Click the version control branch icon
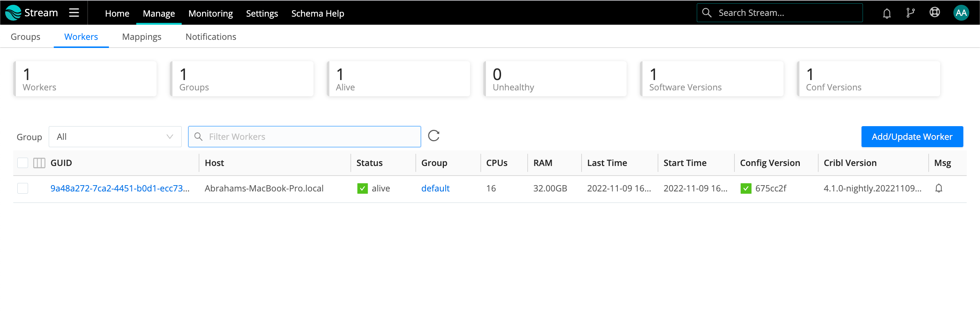 click(x=910, y=13)
